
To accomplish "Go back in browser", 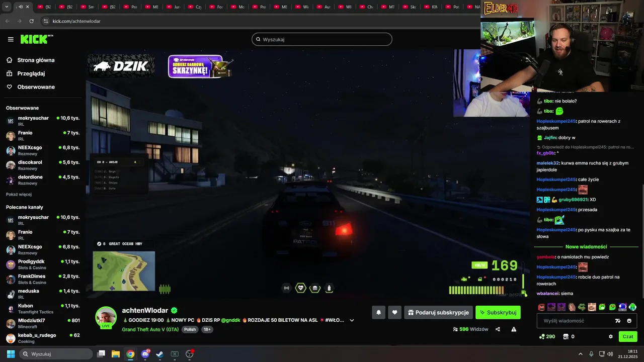I will click(7, 21).
